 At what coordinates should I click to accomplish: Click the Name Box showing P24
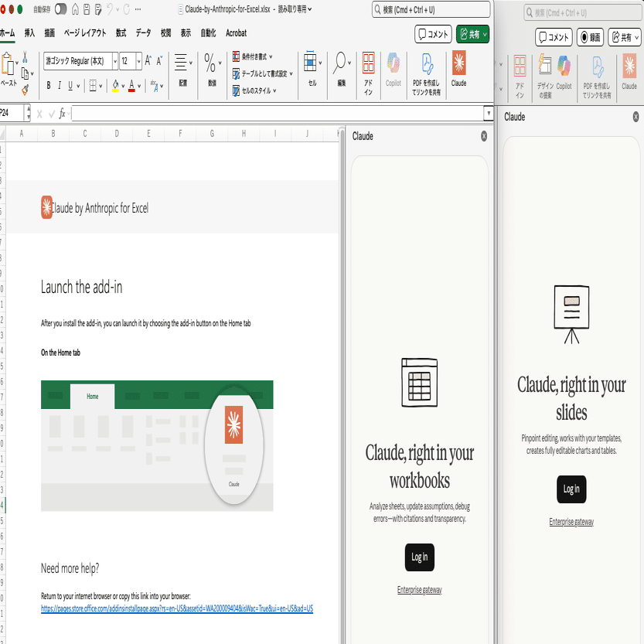12,113
